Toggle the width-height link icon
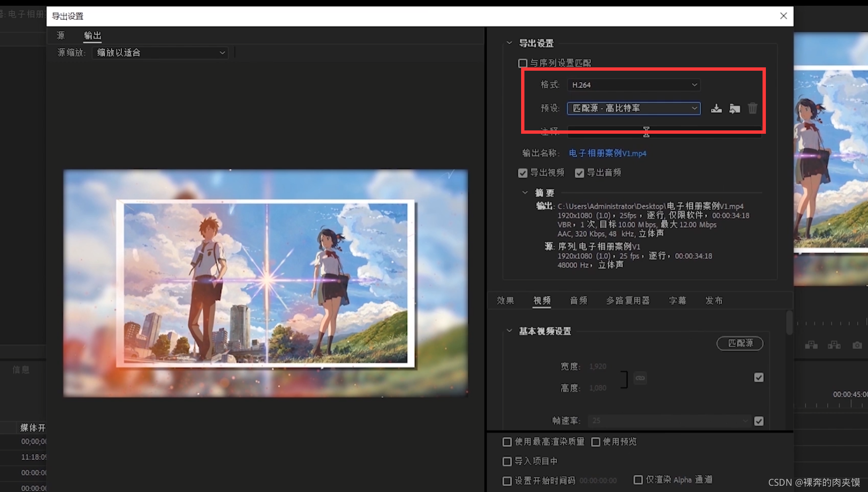This screenshot has height=492, width=868. (640, 378)
